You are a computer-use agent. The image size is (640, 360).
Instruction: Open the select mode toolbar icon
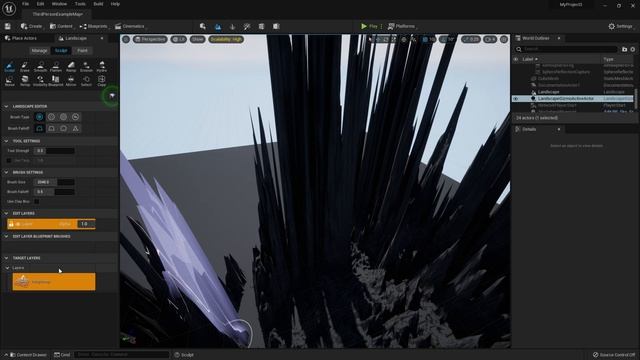[x=203, y=26]
